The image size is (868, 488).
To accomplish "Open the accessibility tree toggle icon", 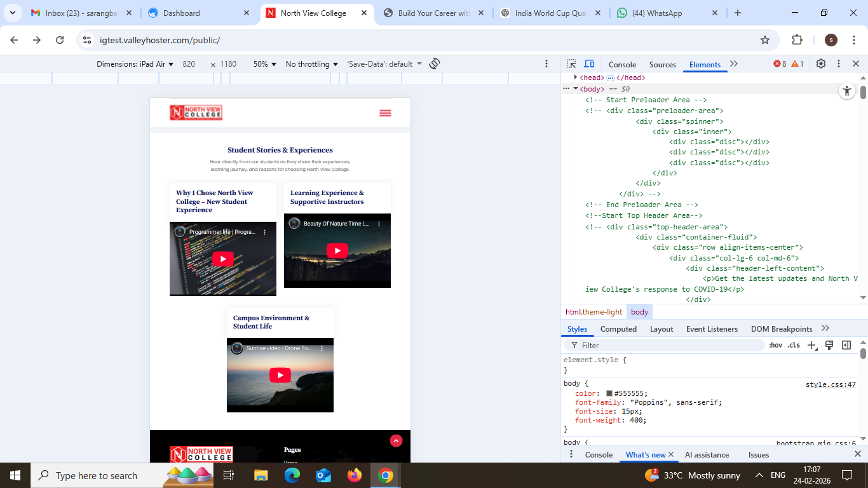I will click(x=846, y=91).
